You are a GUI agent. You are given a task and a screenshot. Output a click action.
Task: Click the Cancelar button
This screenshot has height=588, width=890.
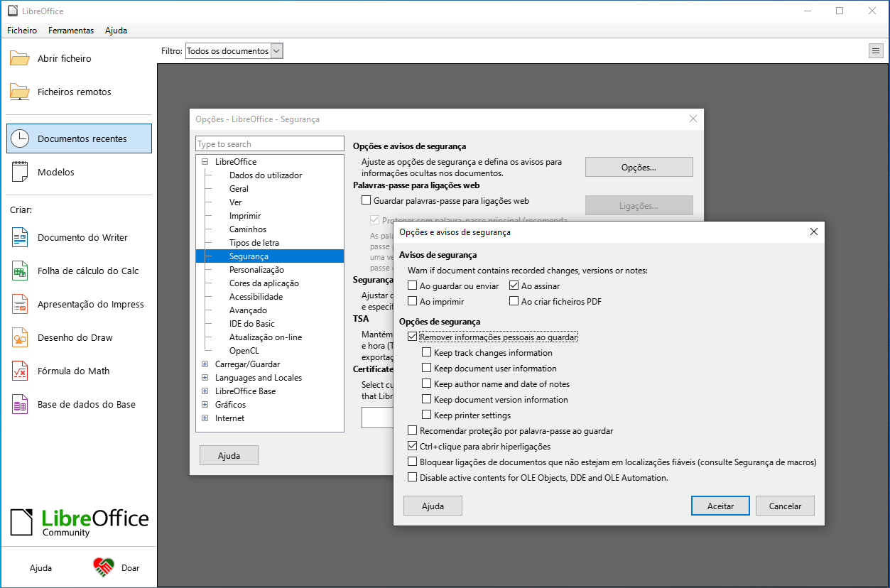(784, 506)
